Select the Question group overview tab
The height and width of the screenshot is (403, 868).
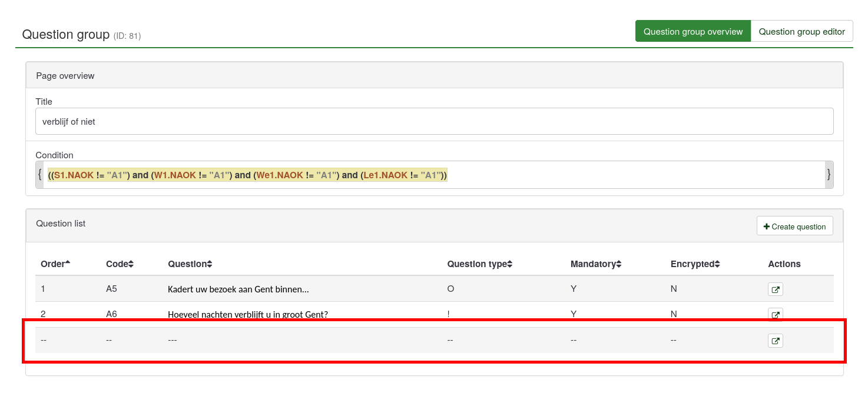(693, 32)
